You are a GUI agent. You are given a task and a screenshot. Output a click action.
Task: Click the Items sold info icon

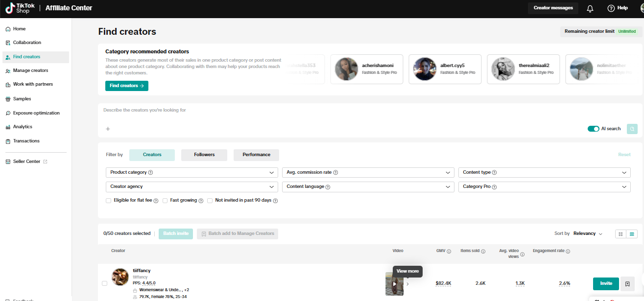pyautogui.click(x=483, y=252)
